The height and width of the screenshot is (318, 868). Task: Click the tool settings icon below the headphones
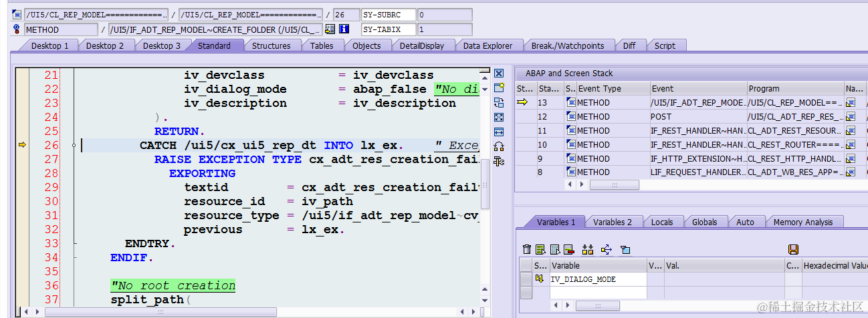coord(499,161)
